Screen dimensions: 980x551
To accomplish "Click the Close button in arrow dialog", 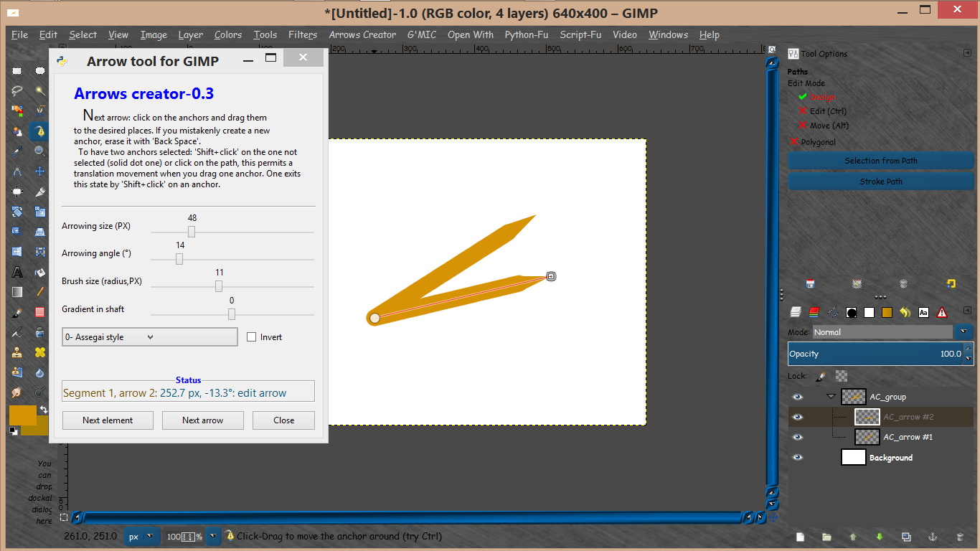I will [284, 420].
